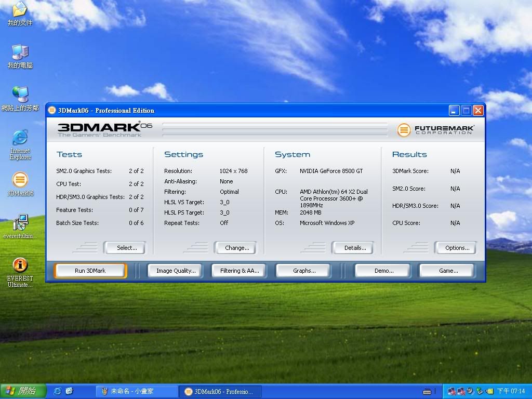
Task: Select the everestultim installer desktop icon
Action: pos(20,227)
